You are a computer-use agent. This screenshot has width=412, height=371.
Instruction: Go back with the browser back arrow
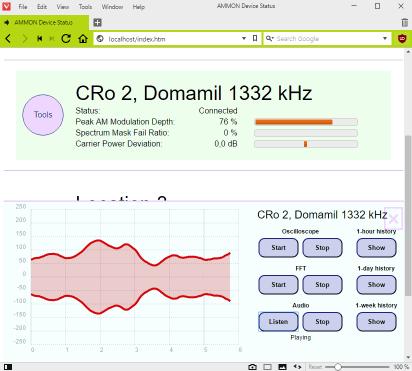point(8,39)
